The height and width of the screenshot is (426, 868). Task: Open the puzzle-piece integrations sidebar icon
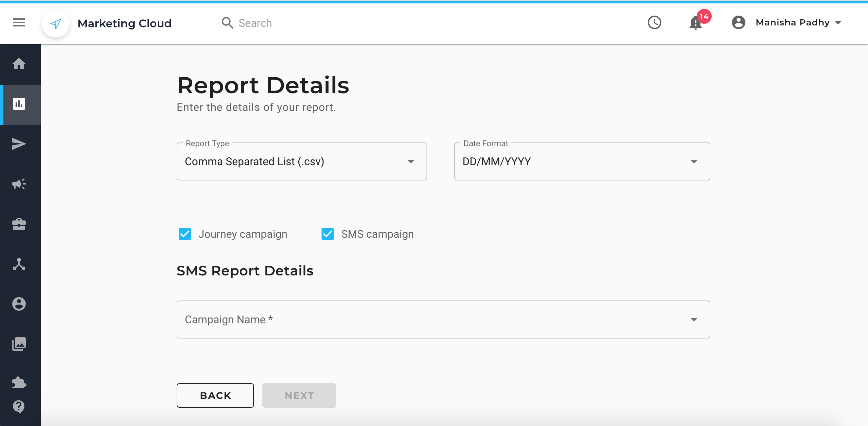19,383
